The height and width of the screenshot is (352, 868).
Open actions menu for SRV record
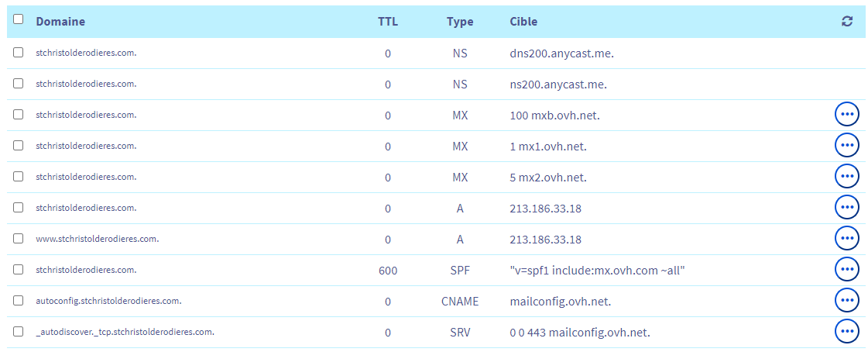pos(847,332)
